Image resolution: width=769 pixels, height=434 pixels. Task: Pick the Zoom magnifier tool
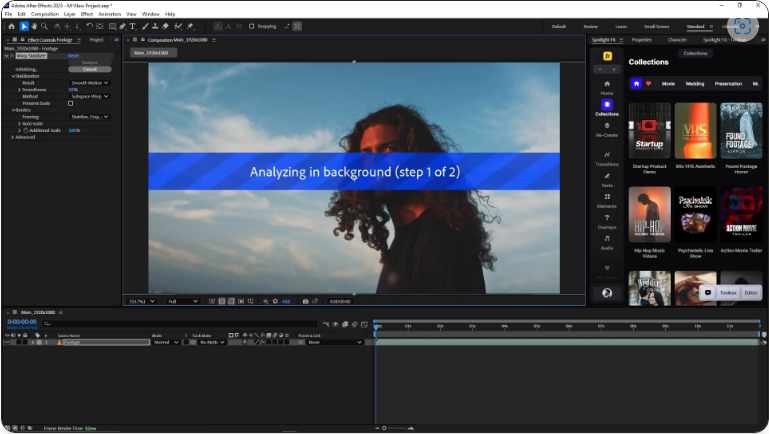point(44,26)
